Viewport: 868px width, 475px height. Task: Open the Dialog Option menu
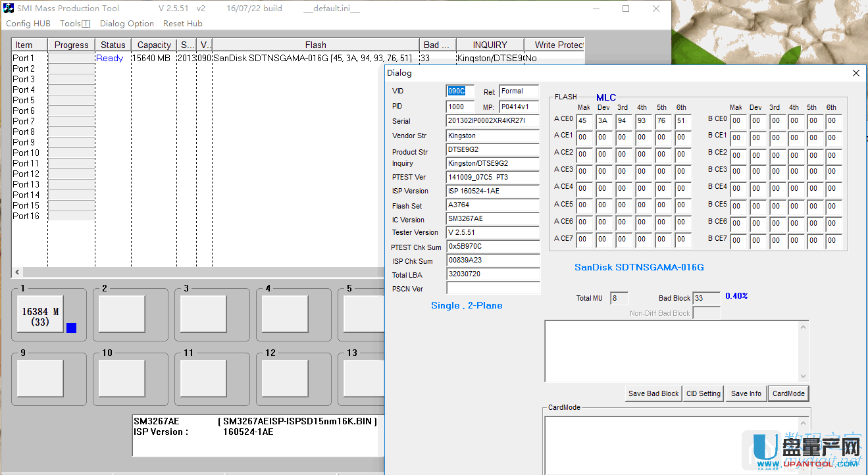[126, 24]
